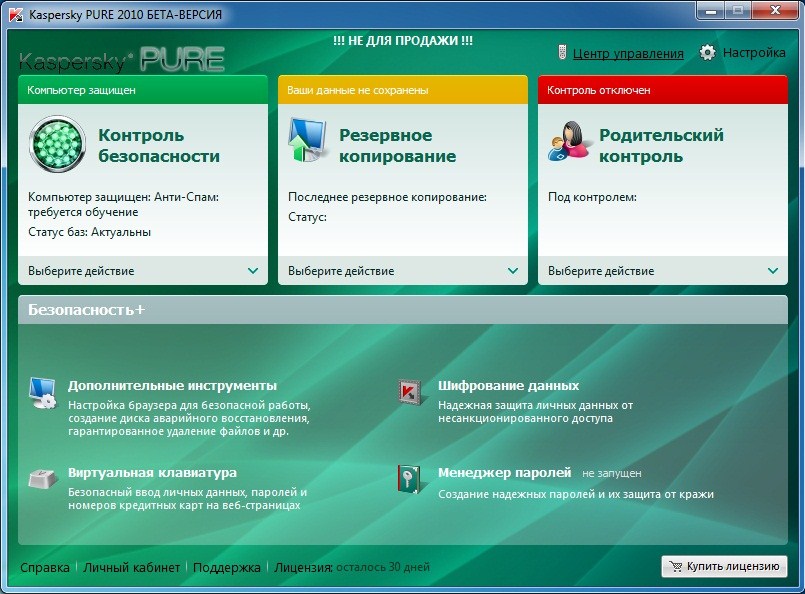Open the Личный кабинет link
Viewport: 805px width, 594px height.
click(131, 568)
